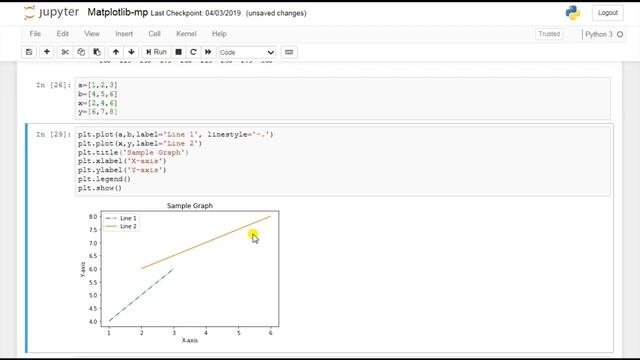Click the 'a=[1,2,3]' code line
The height and width of the screenshot is (360, 640).
point(98,85)
